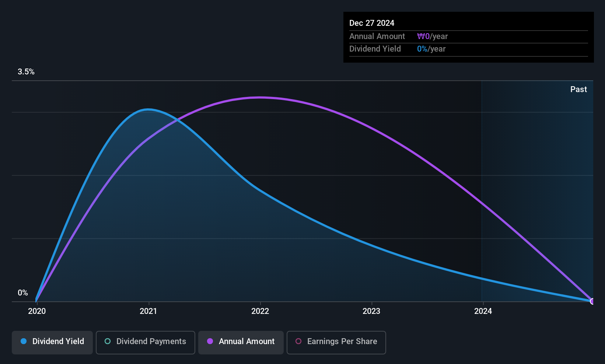Toggle the Annual Amount legend button

(x=241, y=342)
